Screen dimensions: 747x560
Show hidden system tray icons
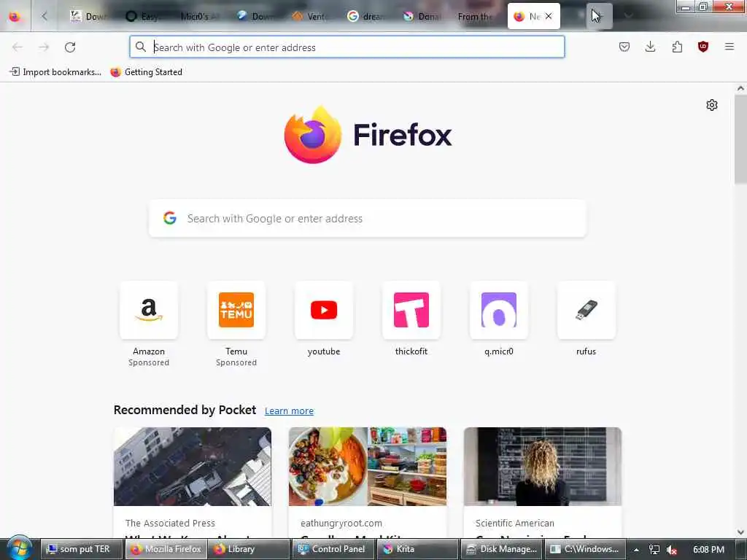[x=636, y=550]
